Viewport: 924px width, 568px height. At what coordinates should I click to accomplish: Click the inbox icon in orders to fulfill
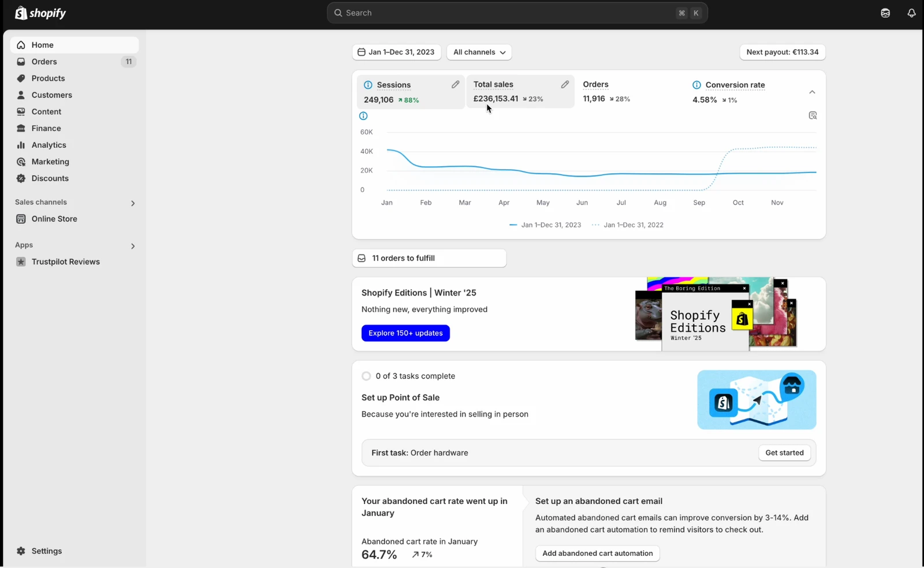point(362,259)
